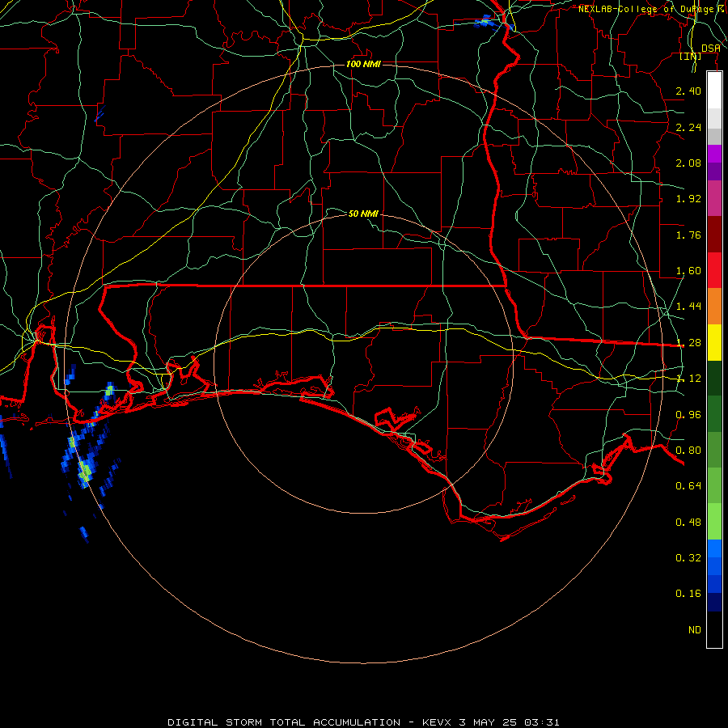The width and height of the screenshot is (728, 728).
Task: Click the DSA product label
Action: point(711,49)
